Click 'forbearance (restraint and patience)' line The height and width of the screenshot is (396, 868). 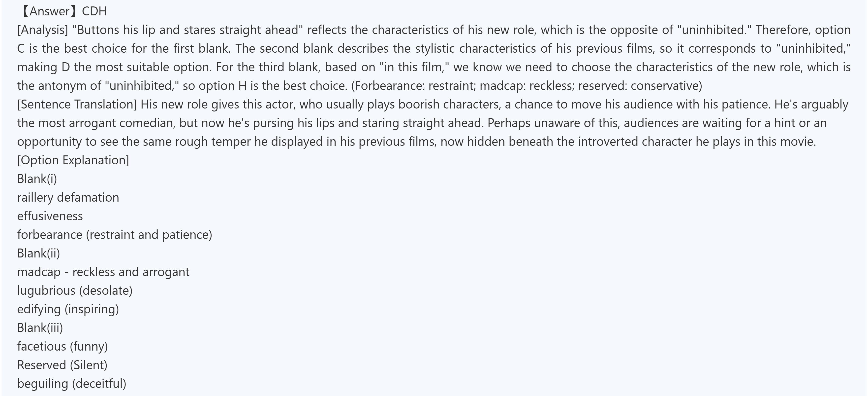115,235
